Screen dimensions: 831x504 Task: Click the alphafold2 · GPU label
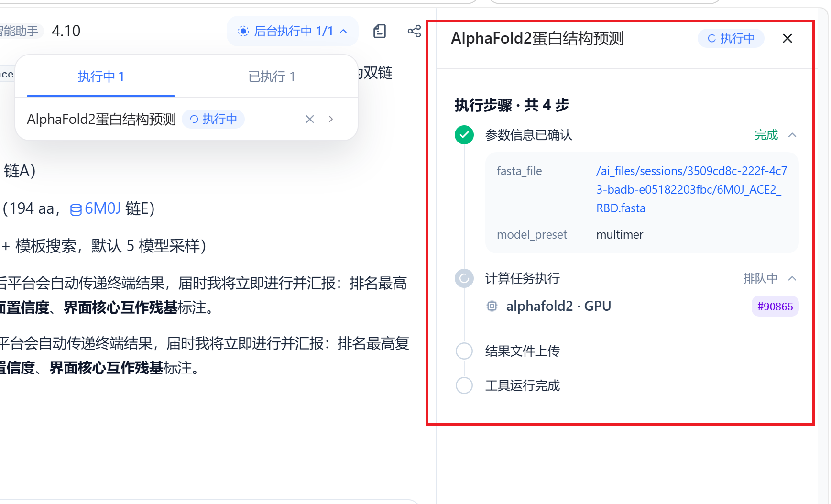coord(558,306)
